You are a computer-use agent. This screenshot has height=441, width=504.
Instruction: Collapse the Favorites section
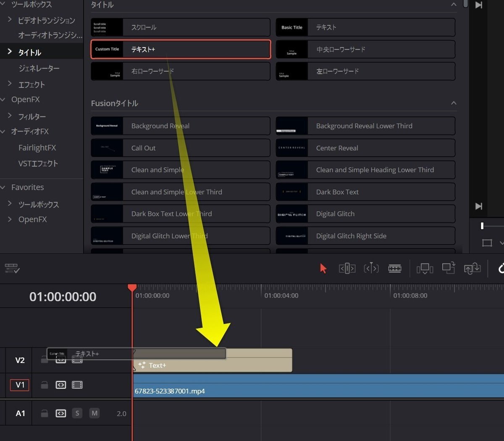pyautogui.click(x=3, y=187)
